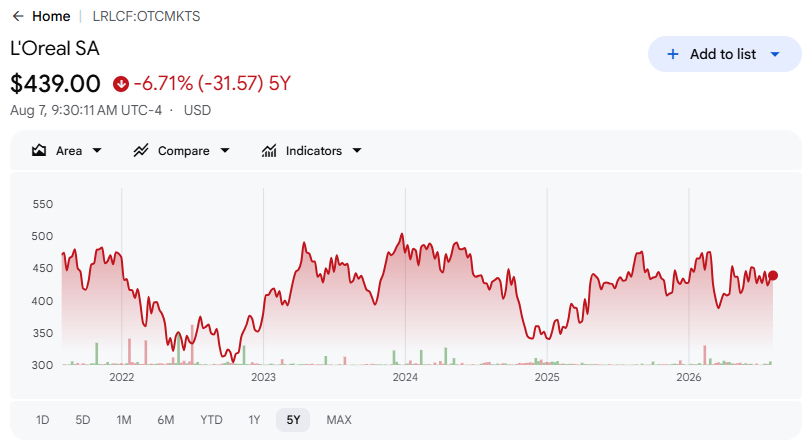Go to the Home link
The height and width of the screenshot is (447, 810).
[x=51, y=17]
